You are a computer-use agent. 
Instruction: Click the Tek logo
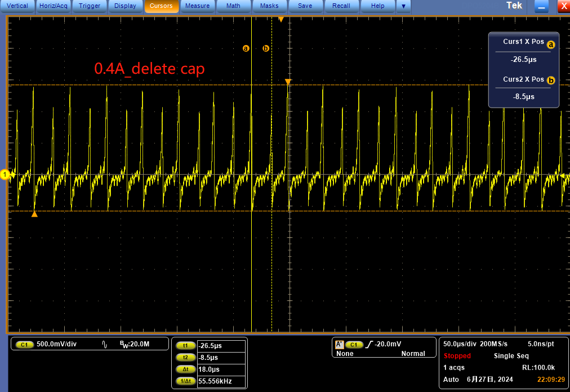(514, 6)
